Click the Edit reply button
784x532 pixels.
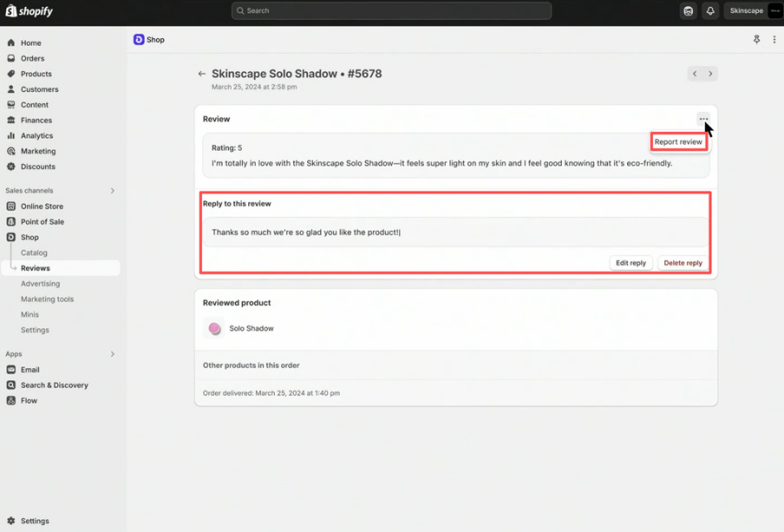click(630, 263)
